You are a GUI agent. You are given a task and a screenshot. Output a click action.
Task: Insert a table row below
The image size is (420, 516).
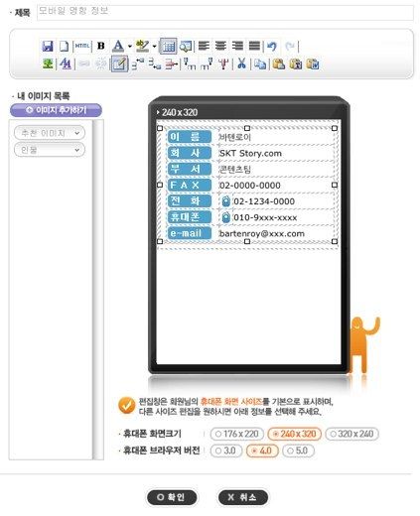[x=155, y=64]
